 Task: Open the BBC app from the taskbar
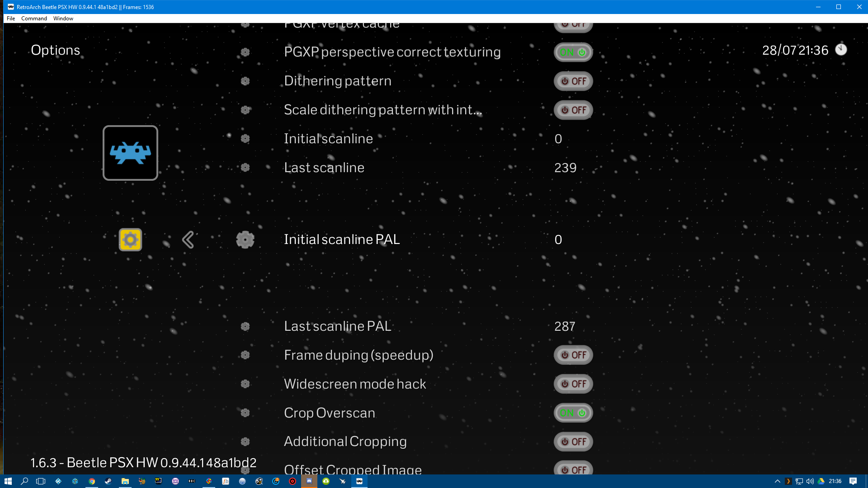(192, 481)
